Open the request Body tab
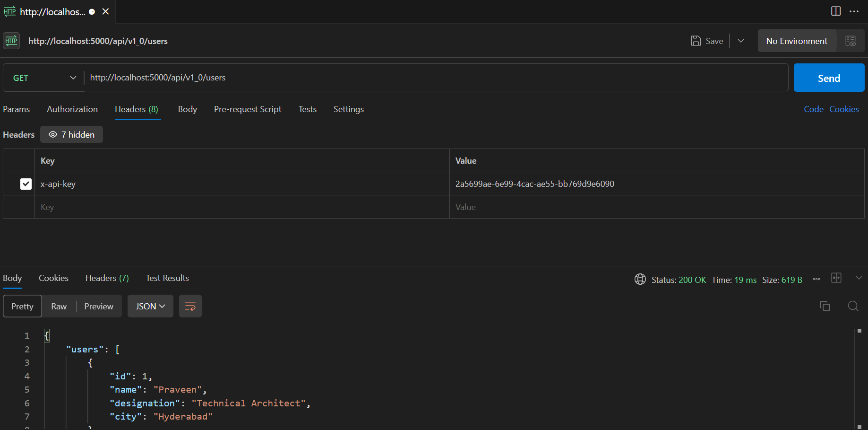The image size is (868, 430). pyautogui.click(x=188, y=109)
